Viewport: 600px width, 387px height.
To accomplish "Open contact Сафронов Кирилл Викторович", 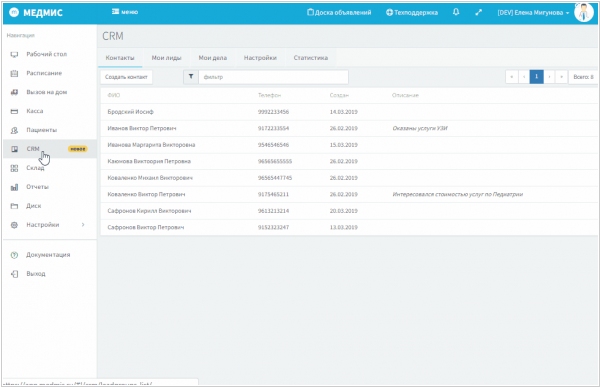I will click(149, 211).
